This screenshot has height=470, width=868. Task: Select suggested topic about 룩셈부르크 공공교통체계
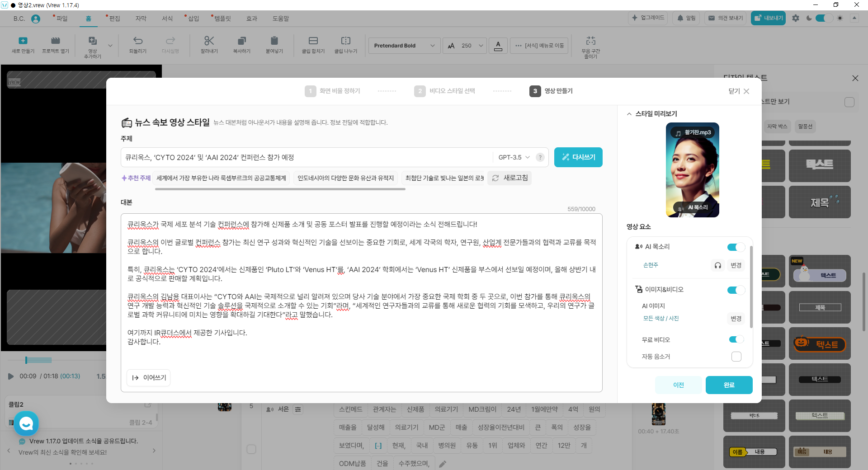[222, 178]
